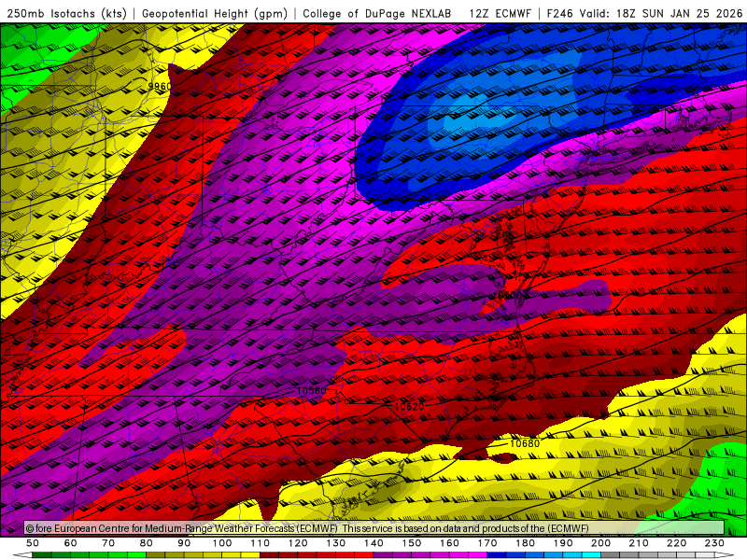
Task: Click the 10680 height contour label
Action: click(525, 444)
